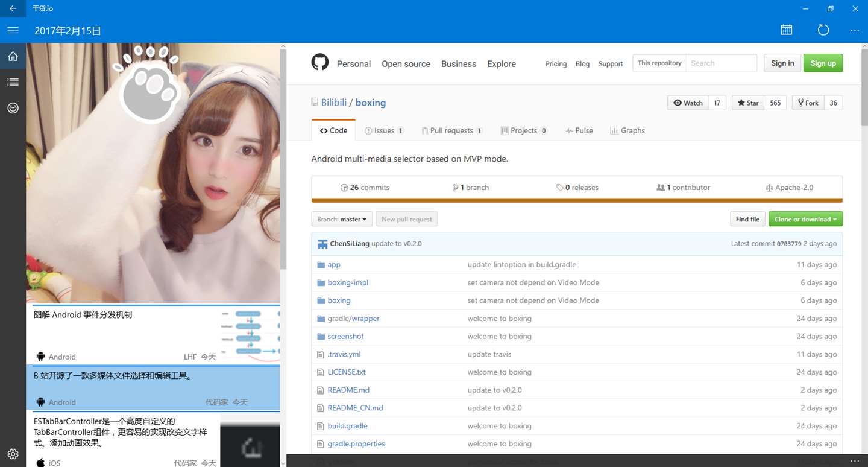The width and height of the screenshot is (868, 467).
Task: Fork the boxing repository
Action: coord(808,103)
